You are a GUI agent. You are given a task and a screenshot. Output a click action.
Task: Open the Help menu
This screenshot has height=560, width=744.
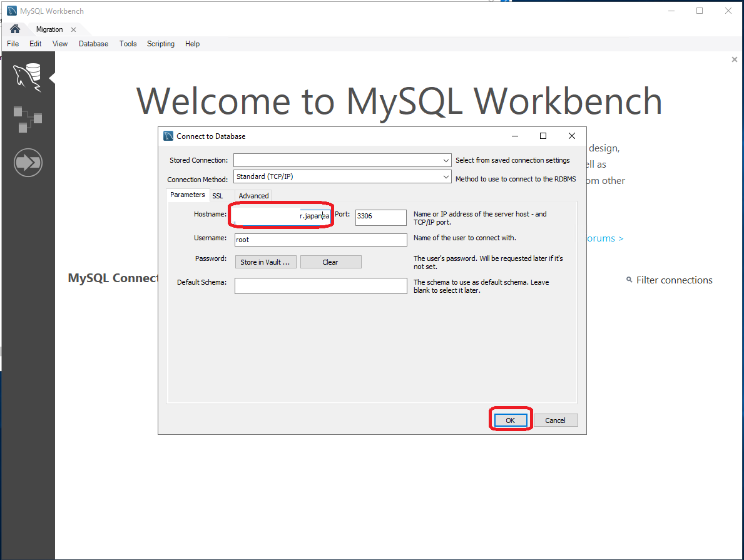[x=192, y=44]
